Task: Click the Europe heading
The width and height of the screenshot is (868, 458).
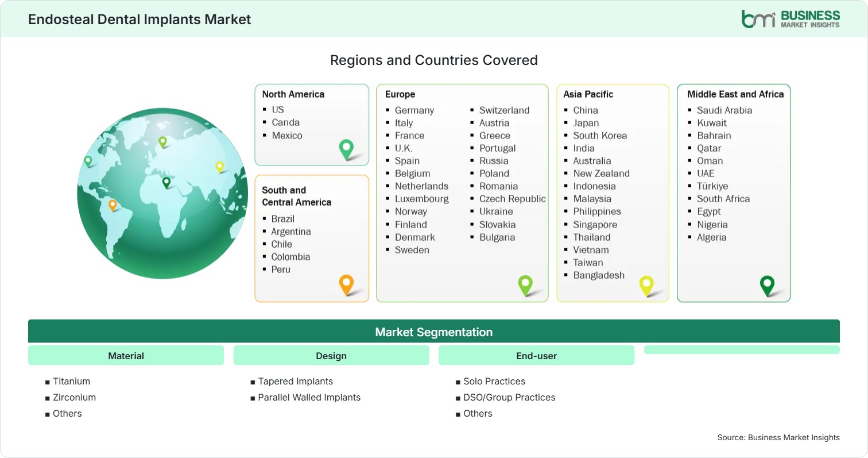Action: 400,94
